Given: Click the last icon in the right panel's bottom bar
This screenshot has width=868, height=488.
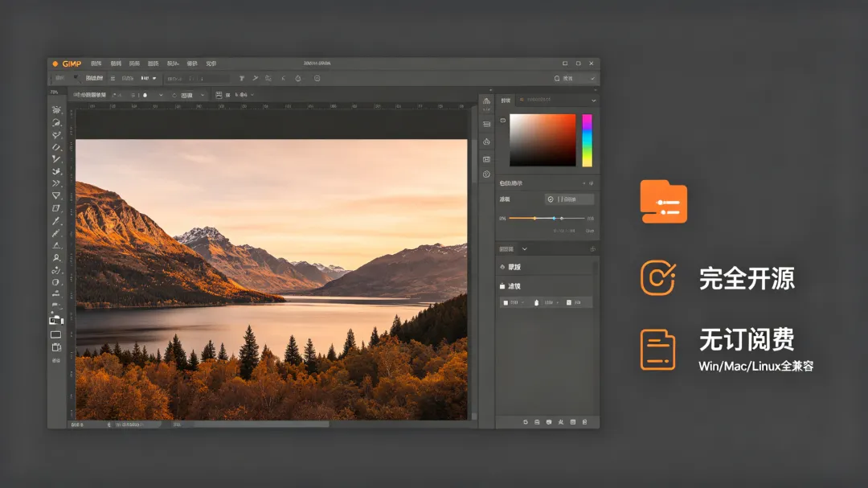Looking at the screenshot, I should click(x=584, y=422).
